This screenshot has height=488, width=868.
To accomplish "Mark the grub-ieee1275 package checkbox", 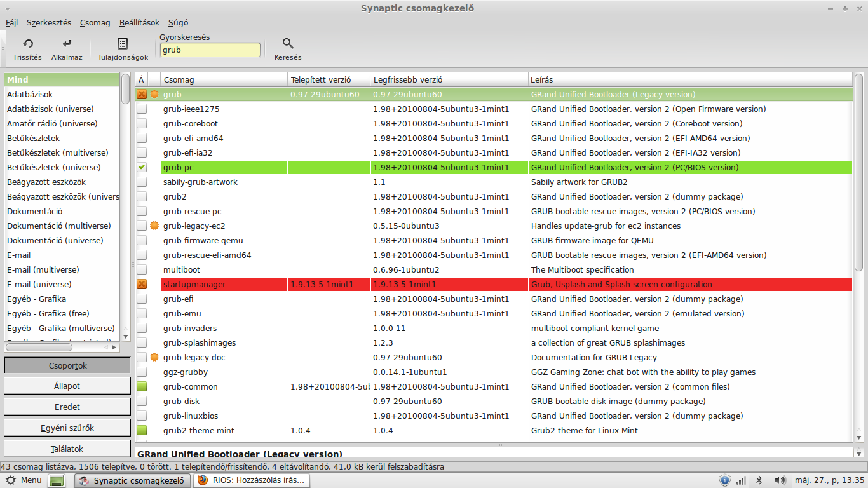I will tap(142, 109).
